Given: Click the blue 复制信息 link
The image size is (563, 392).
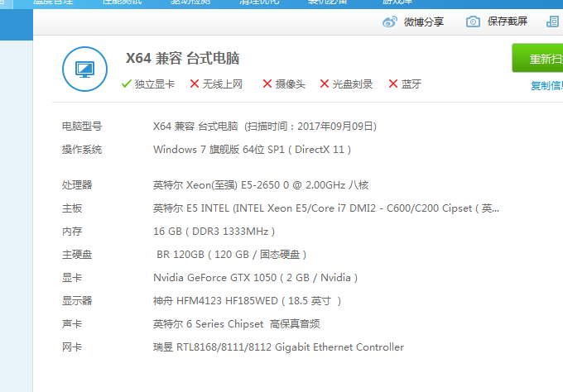Looking at the screenshot, I should click(x=546, y=86).
